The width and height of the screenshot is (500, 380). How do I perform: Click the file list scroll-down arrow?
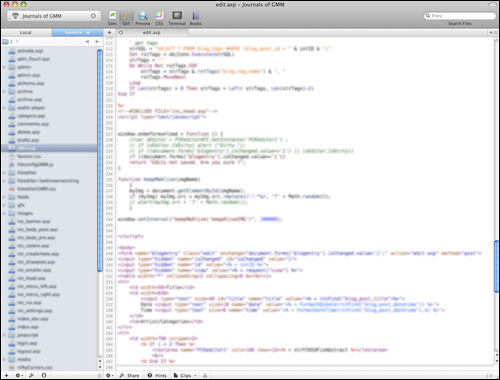[x=100, y=367]
